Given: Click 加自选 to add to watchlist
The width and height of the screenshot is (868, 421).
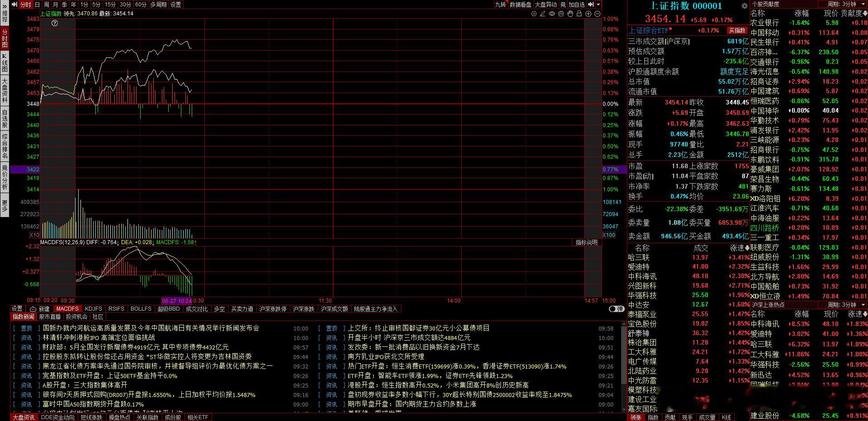Looking at the screenshot, I should click(x=576, y=4).
